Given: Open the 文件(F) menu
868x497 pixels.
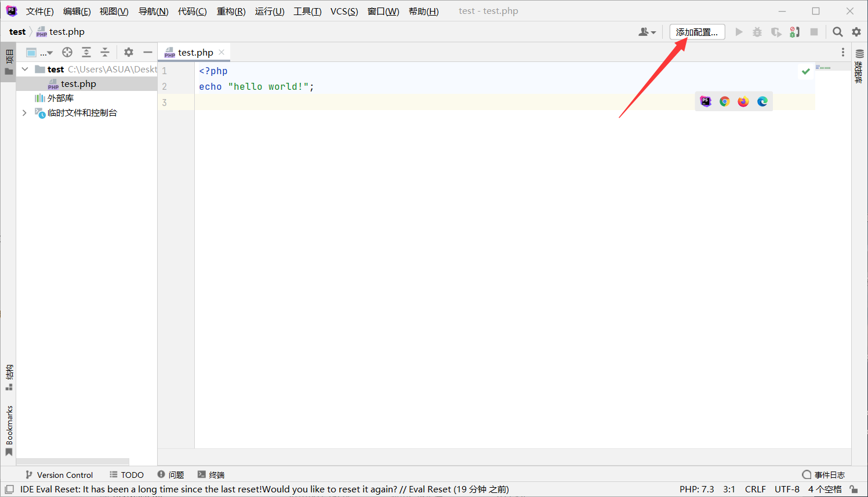Looking at the screenshot, I should 39,12.
